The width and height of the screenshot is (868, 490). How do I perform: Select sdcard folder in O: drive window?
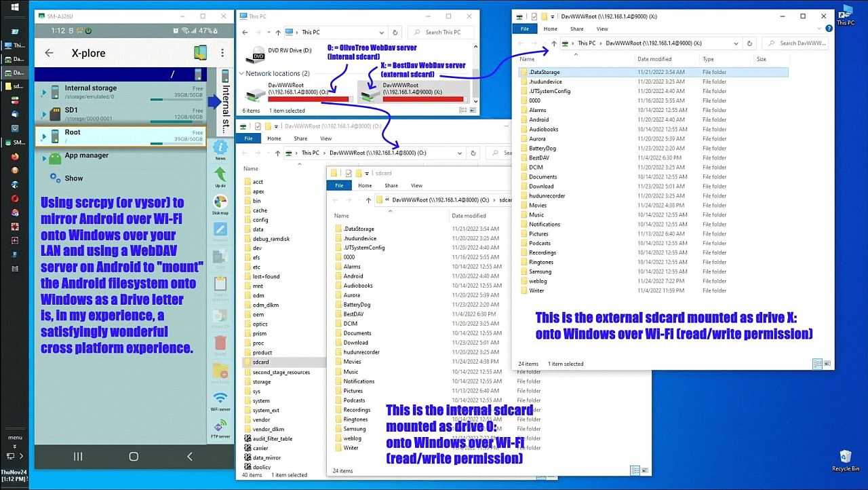coord(261,362)
